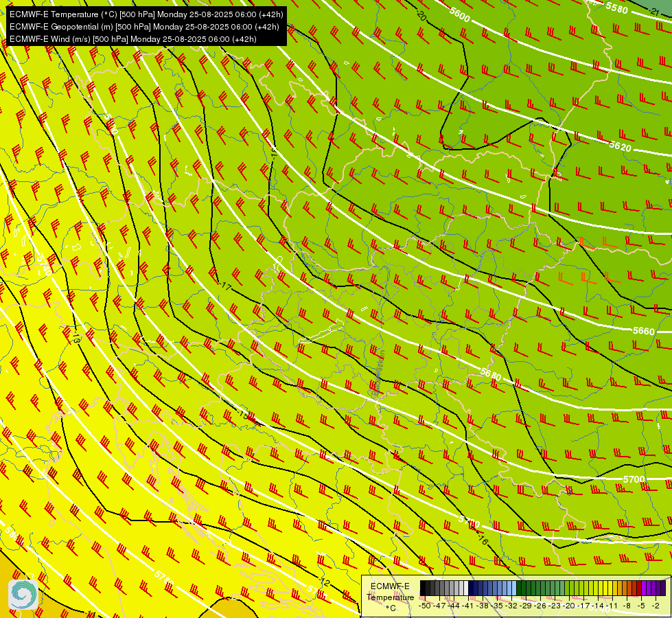
Task: Click the -15 isotherm label
Action: pyautogui.click(x=242, y=415)
